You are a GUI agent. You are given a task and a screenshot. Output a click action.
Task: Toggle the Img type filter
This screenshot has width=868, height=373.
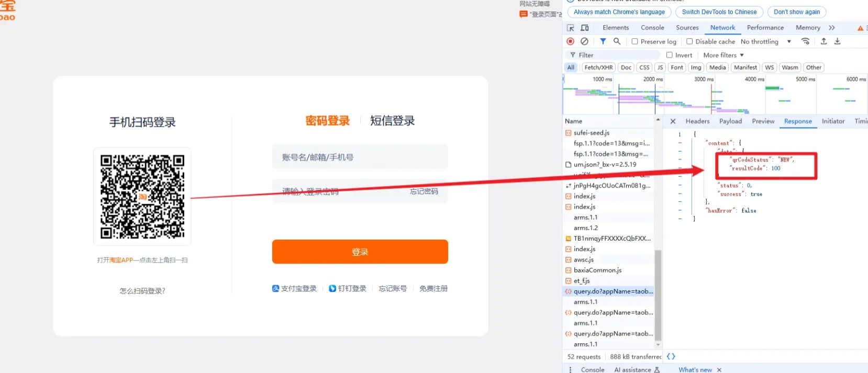point(696,67)
